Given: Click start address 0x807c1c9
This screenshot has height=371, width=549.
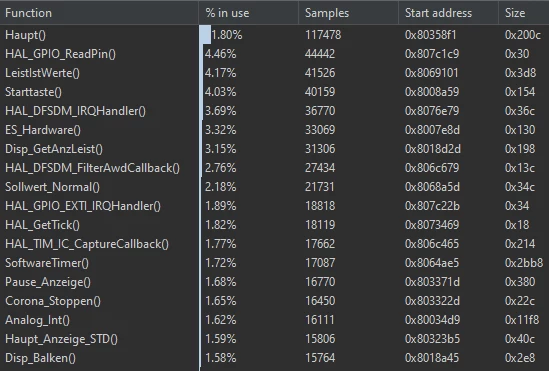Looking at the screenshot, I should [x=432, y=54].
